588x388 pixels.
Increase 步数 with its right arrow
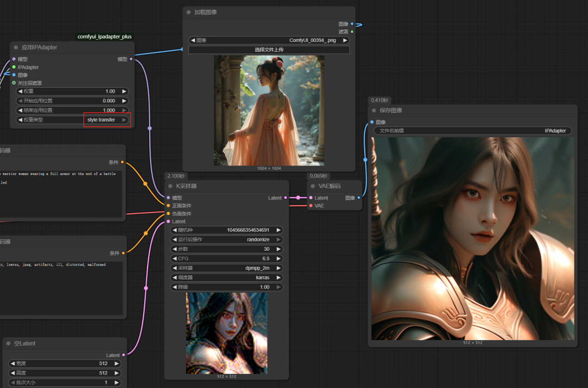[279, 249]
